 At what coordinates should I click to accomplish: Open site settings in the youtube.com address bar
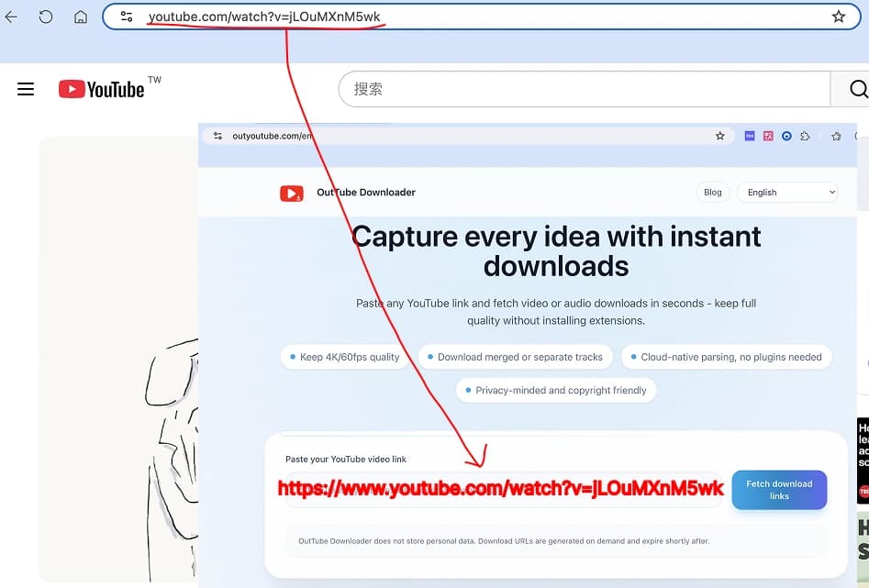pos(127,16)
